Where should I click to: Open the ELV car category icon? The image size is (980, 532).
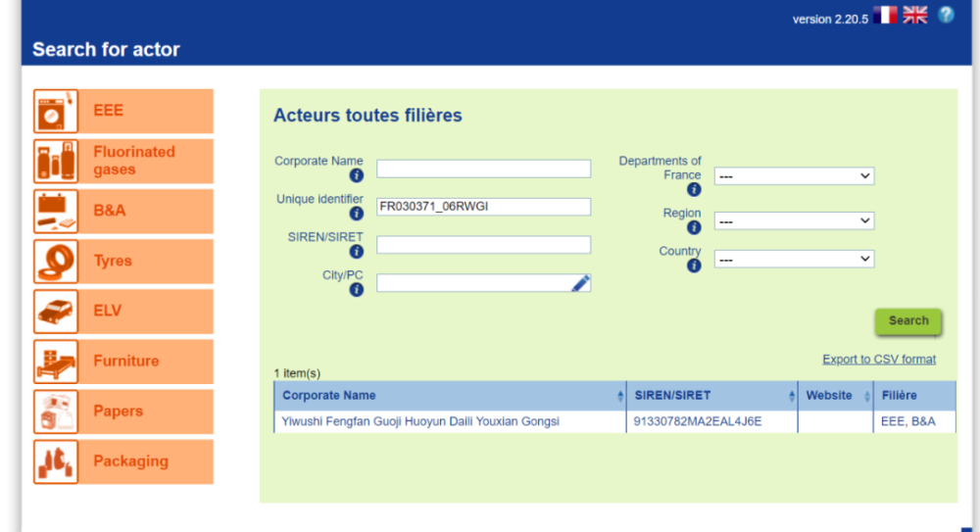(x=56, y=311)
